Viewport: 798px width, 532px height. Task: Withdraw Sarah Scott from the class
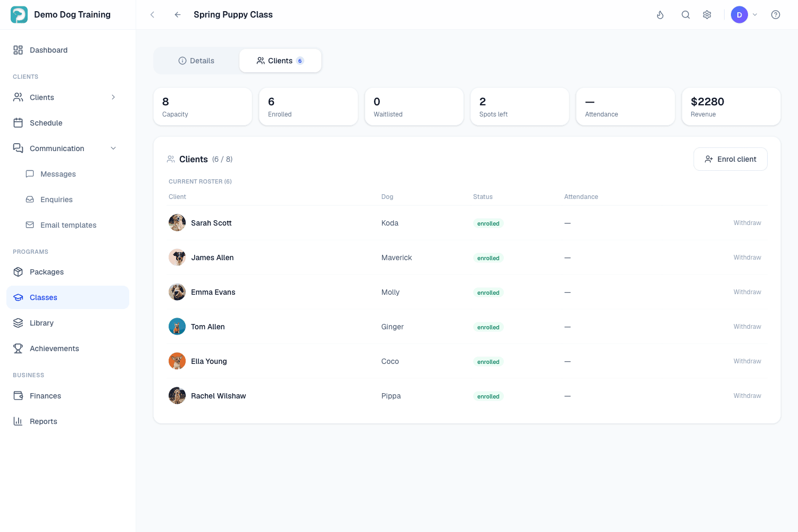(747, 223)
